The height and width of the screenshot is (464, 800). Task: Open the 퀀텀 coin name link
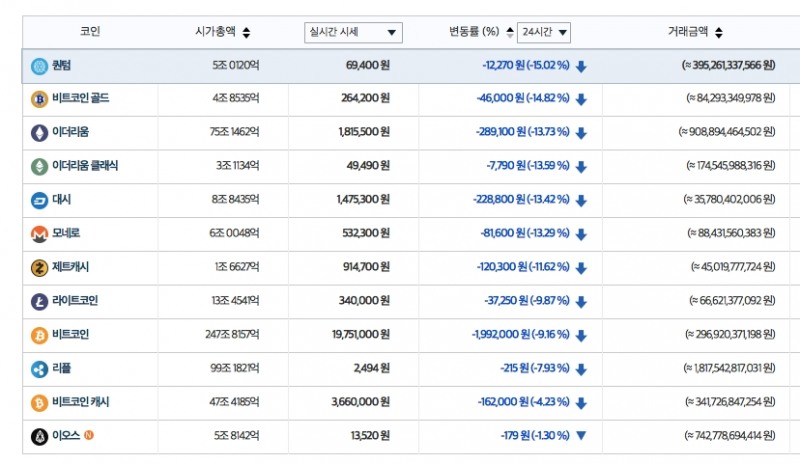(61, 65)
